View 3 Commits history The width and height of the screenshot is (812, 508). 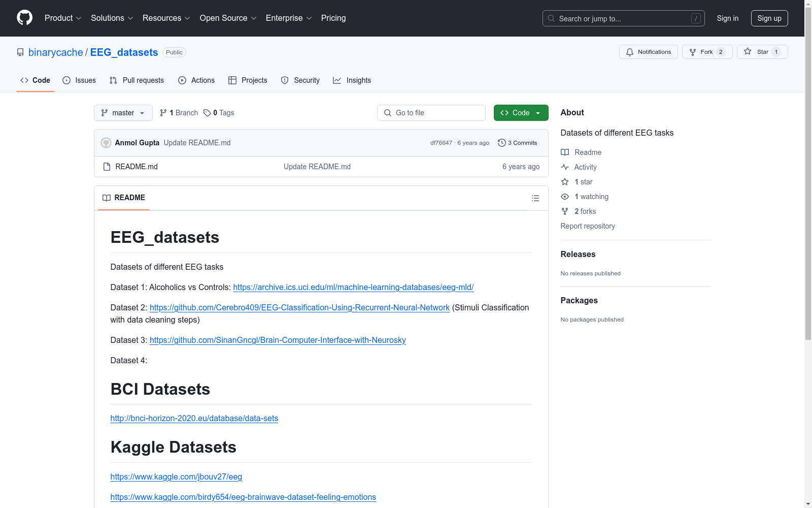click(518, 143)
